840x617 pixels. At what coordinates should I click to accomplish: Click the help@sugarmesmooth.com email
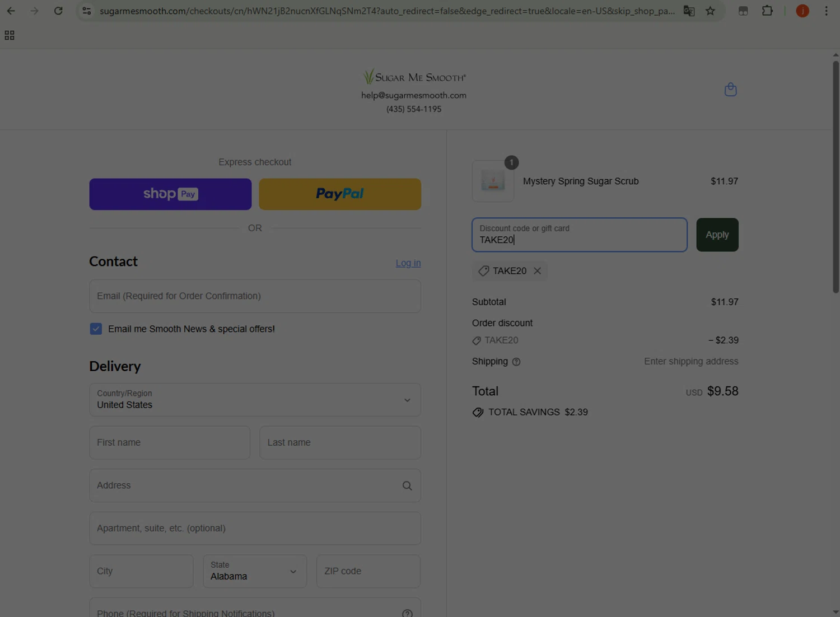click(x=414, y=95)
